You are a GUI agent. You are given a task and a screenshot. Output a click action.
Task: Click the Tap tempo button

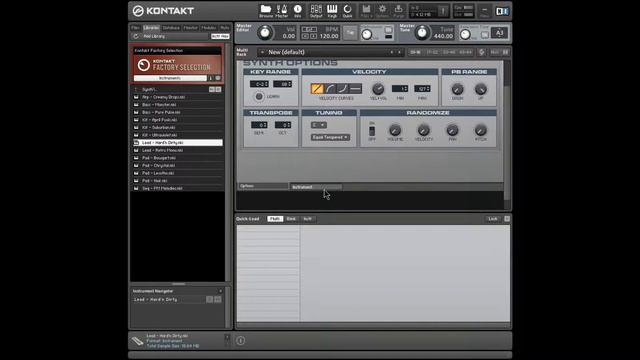(x=350, y=33)
